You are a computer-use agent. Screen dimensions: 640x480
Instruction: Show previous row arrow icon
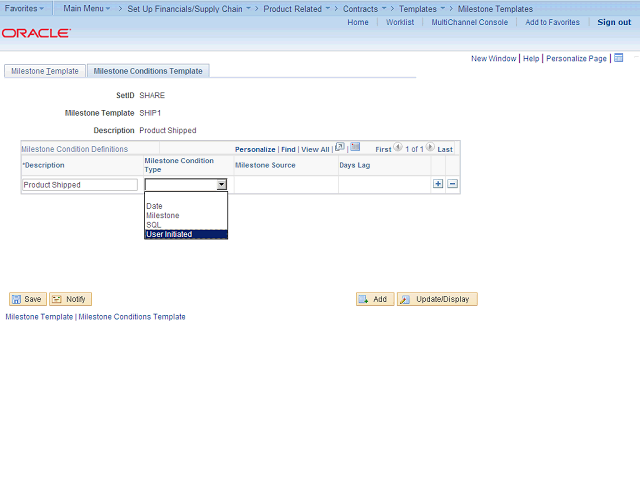pyautogui.click(x=398, y=147)
